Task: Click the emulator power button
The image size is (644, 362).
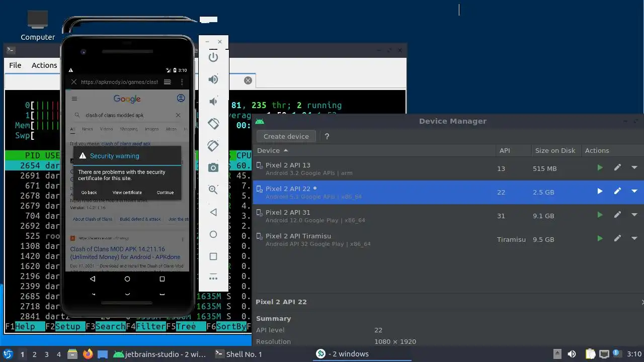Action: [213, 57]
